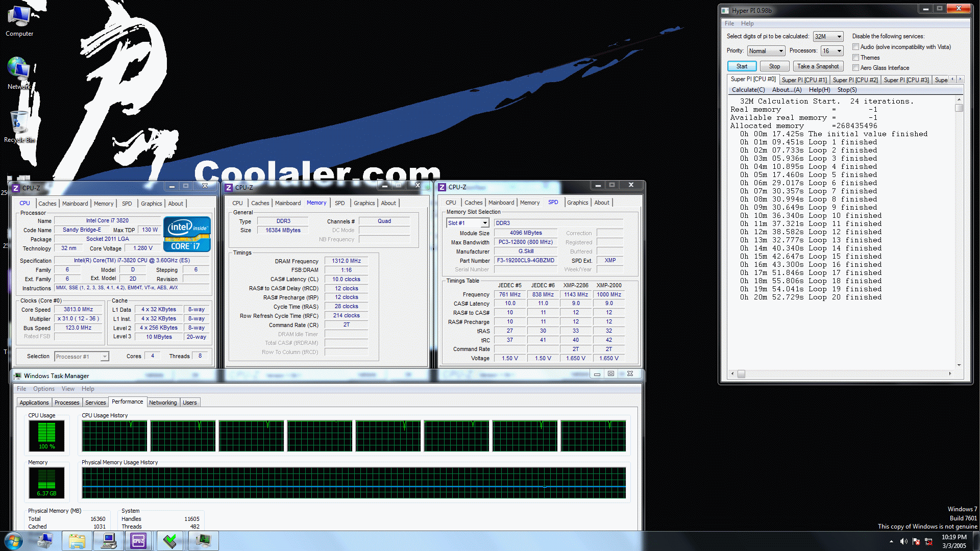Show hidden tray icons arrow
Image resolution: width=980 pixels, height=551 pixels.
click(x=891, y=541)
